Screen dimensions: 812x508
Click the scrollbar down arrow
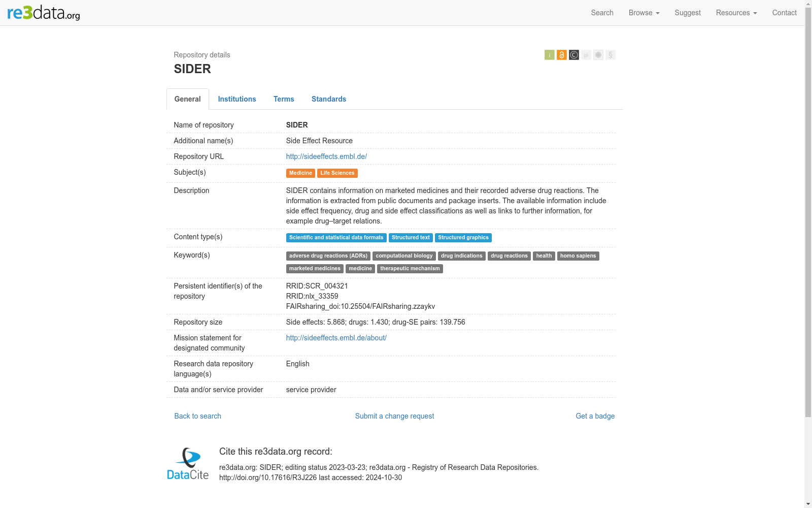pyautogui.click(x=808, y=504)
